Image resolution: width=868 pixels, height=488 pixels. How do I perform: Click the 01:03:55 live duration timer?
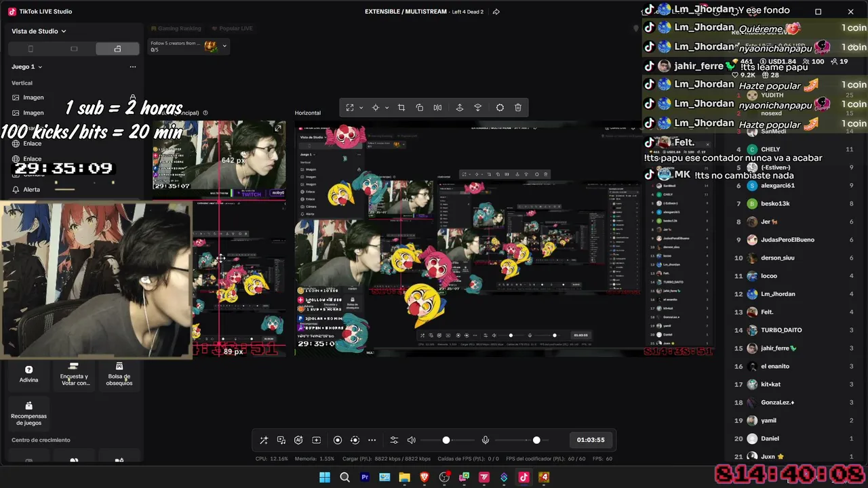point(591,440)
